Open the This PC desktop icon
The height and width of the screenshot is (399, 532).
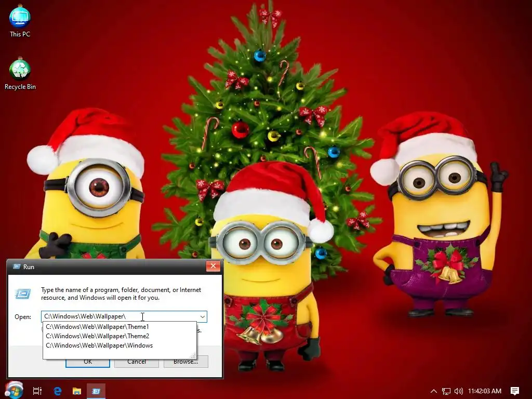(x=20, y=21)
